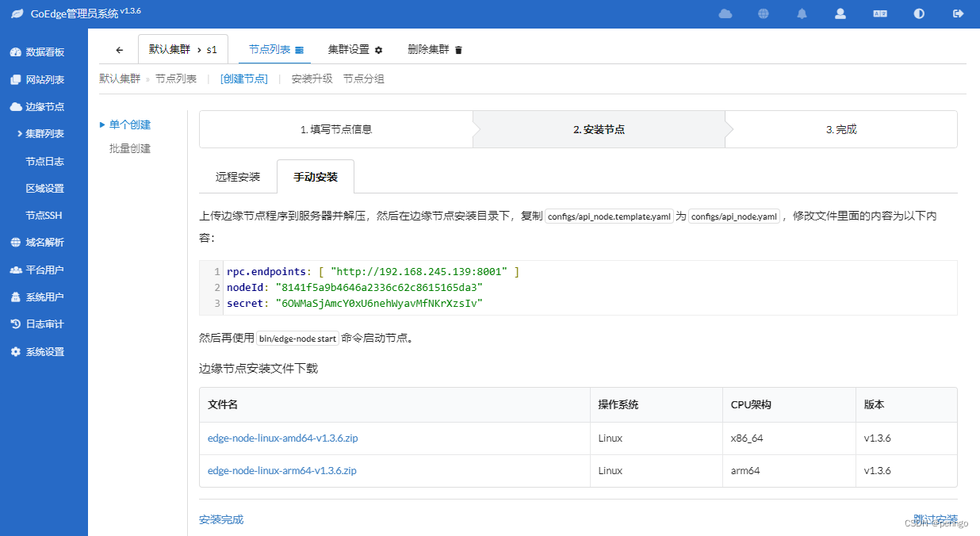Open the 安装升级 link
This screenshot has height=536, width=980.
click(312, 79)
